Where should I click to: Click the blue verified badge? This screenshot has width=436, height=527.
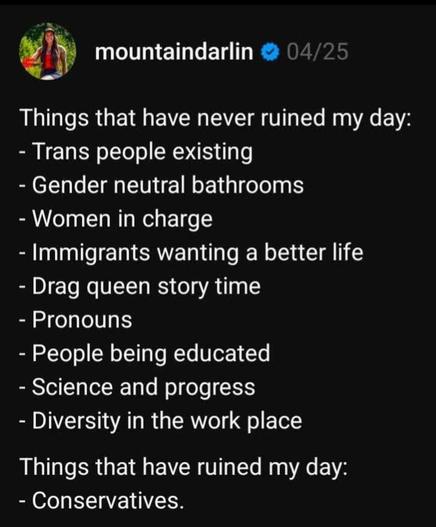tap(270, 52)
